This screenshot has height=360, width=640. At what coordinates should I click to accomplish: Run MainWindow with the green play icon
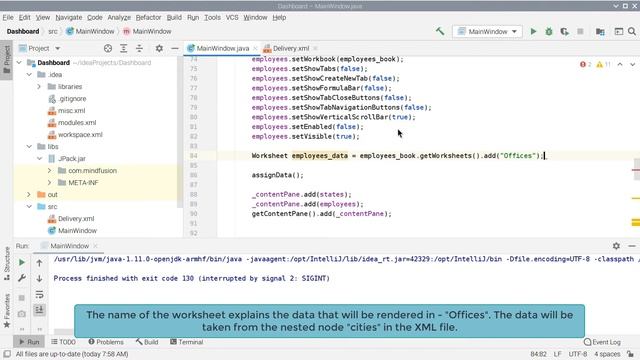(x=533, y=31)
